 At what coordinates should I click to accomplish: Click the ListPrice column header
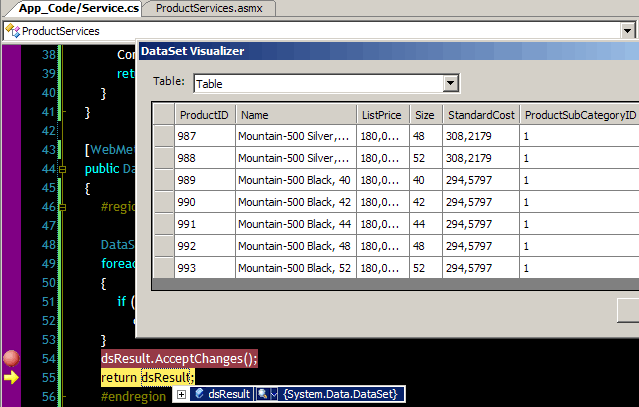(381, 115)
